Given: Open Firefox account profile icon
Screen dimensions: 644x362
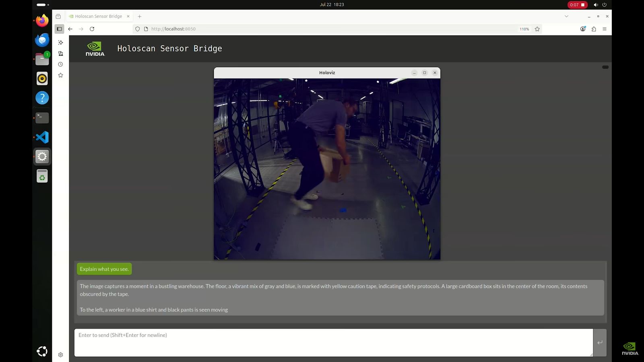Looking at the screenshot, I should tap(583, 29).
